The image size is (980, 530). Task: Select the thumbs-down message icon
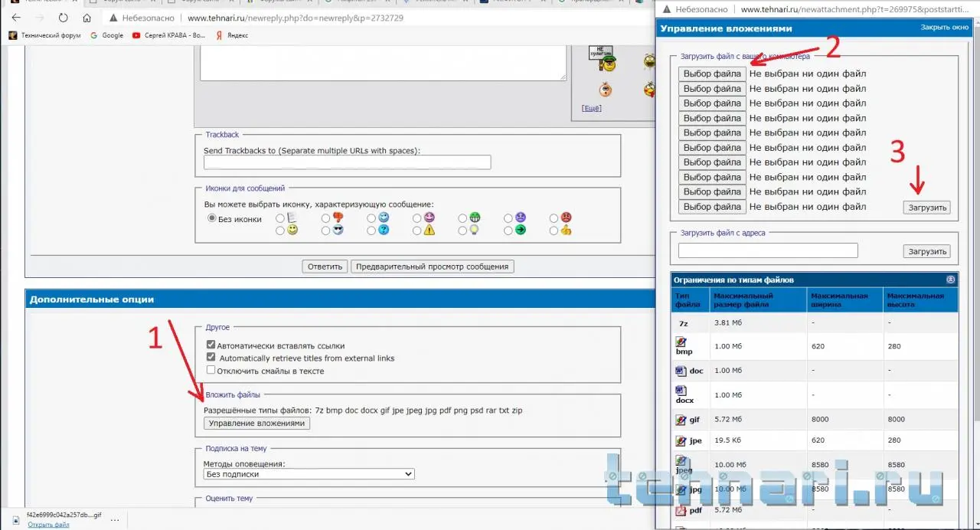338,218
